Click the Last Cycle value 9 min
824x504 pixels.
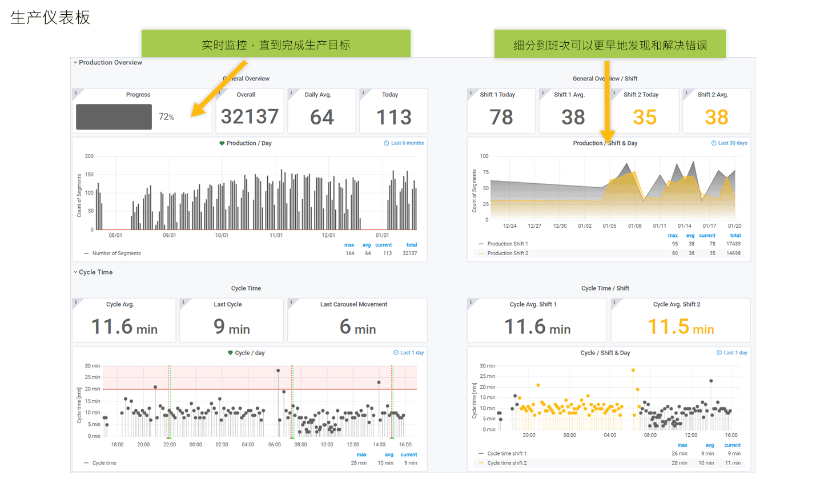click(x=232, y=327)
